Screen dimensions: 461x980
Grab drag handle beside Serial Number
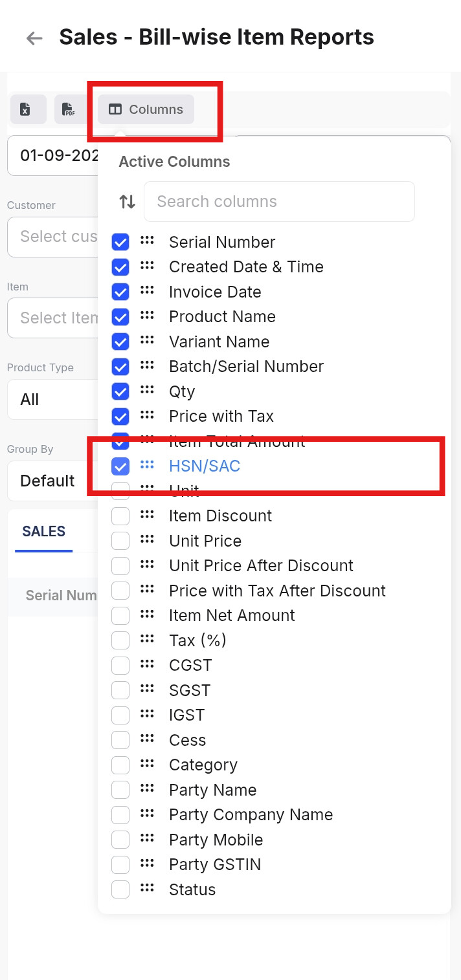(147, 241)
